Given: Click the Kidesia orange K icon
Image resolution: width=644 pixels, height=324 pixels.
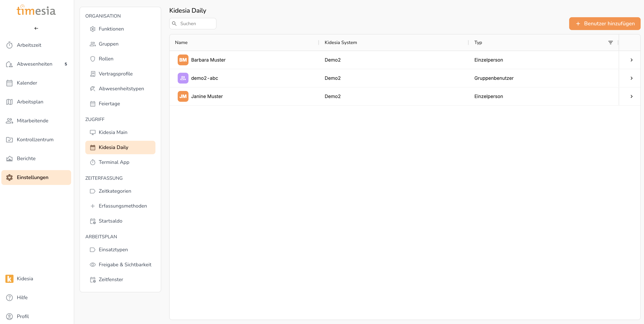Looking at the screenshot, I should pyautogui.click(x=9, y=278).
